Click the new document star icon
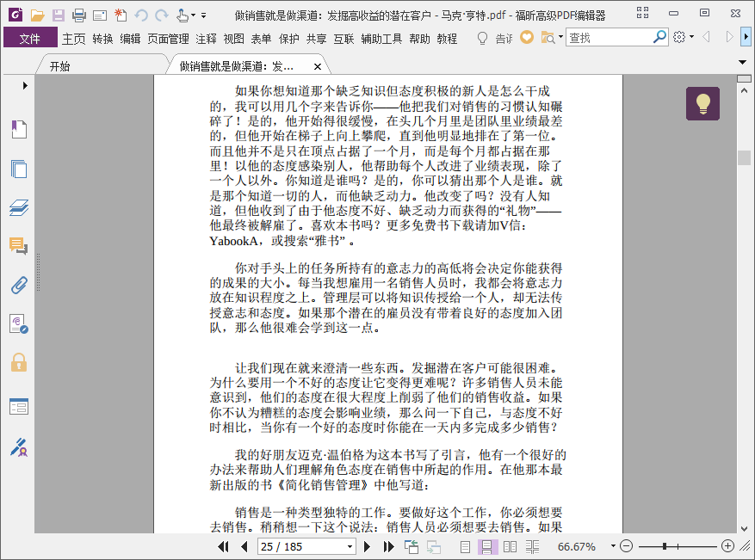The width and height of the screenshot is (755, 560). [x=121, y=15]
